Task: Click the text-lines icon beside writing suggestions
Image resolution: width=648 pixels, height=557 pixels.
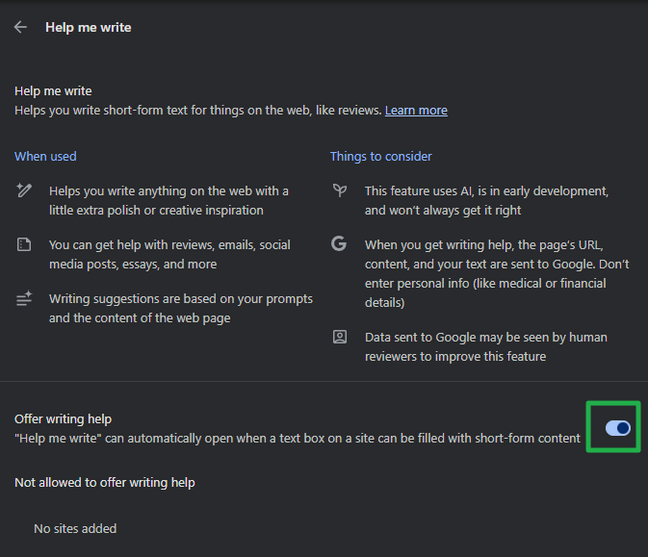Action: click(24, 299)
